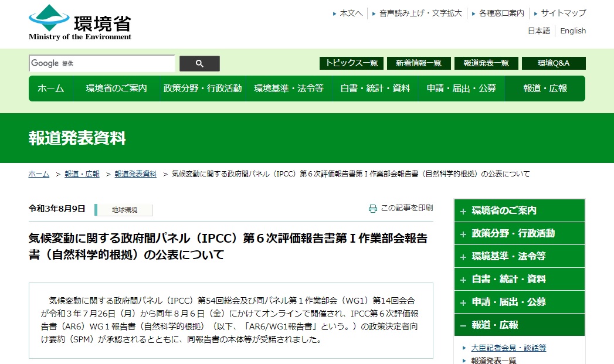Open the 新着情報一覧 button
The image size is (614, 364).
(418, 63)
